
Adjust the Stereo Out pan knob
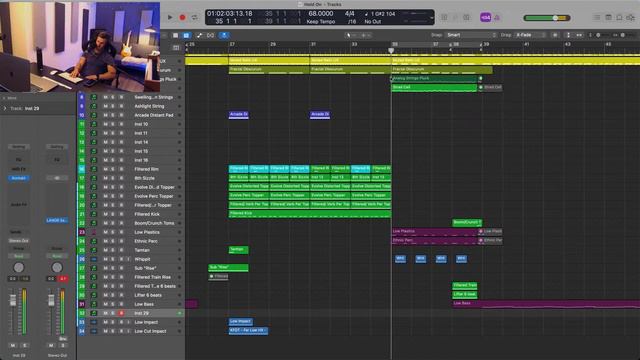click(x=57, y=268)
